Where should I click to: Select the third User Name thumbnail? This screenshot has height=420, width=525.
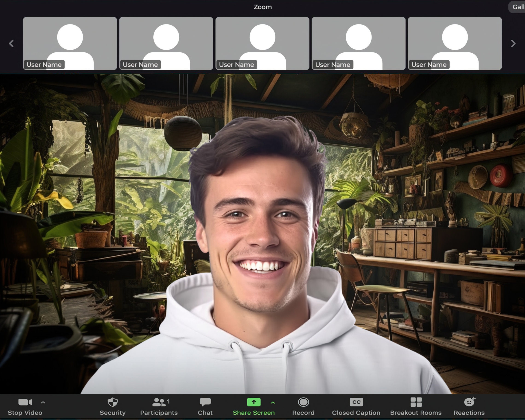click(262, 43)
